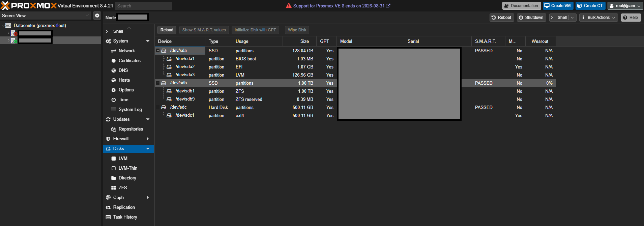Click the partition icon next to /dev/sdc1
Image resolution: width=644 pixels, height=226 pixels.
169,115
